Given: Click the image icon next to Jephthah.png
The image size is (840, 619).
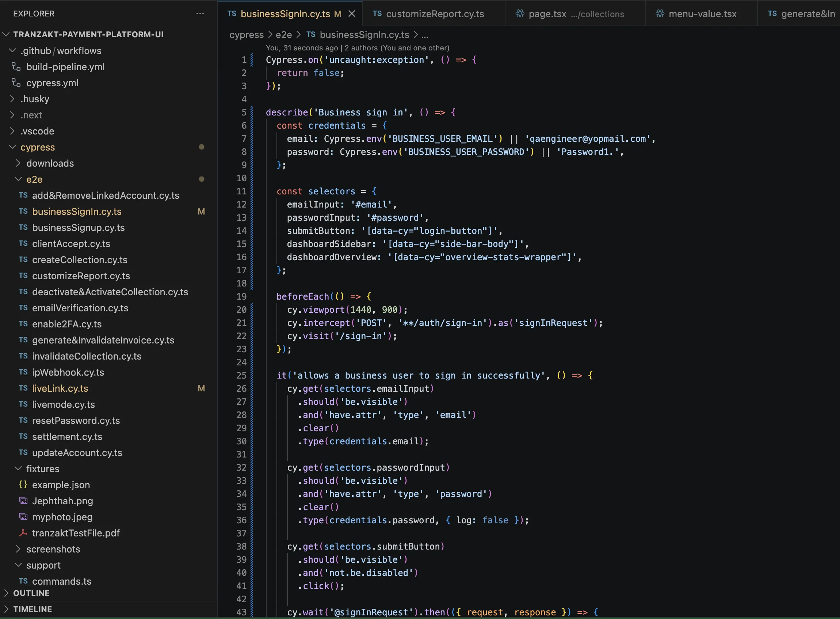Looking at the screenshot, I should (23, 501).
